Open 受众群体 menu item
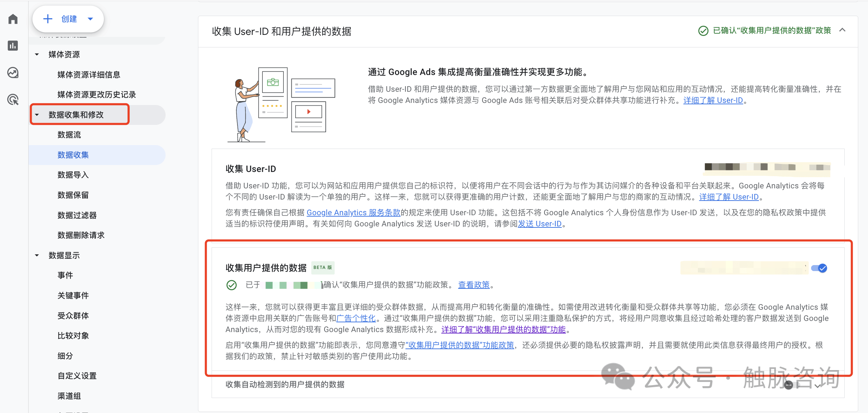The height and width of the screenshot is (413, 868). [73, 316]
